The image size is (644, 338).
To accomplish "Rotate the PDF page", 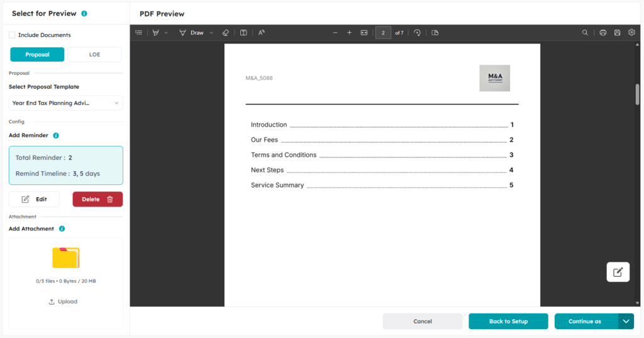I will tap(418, 33).
